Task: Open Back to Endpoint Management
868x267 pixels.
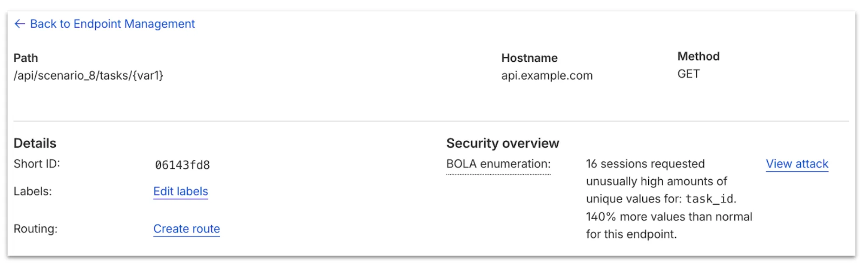Action: 112,24
